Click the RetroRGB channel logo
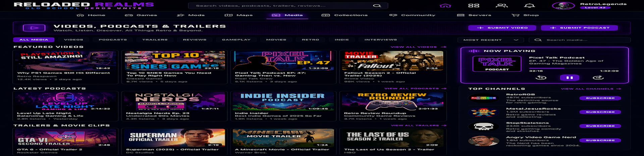Image resolution: width=644 pixels, height=156 pixels. tap(483, 98)
